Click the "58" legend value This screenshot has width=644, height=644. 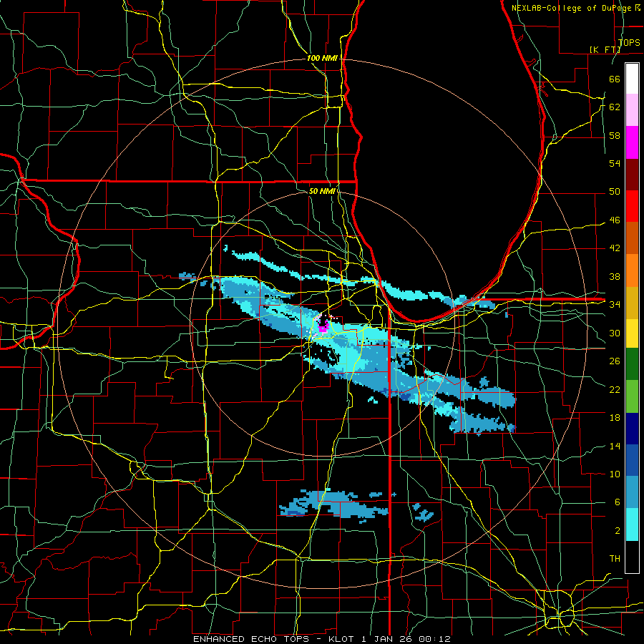615,135
